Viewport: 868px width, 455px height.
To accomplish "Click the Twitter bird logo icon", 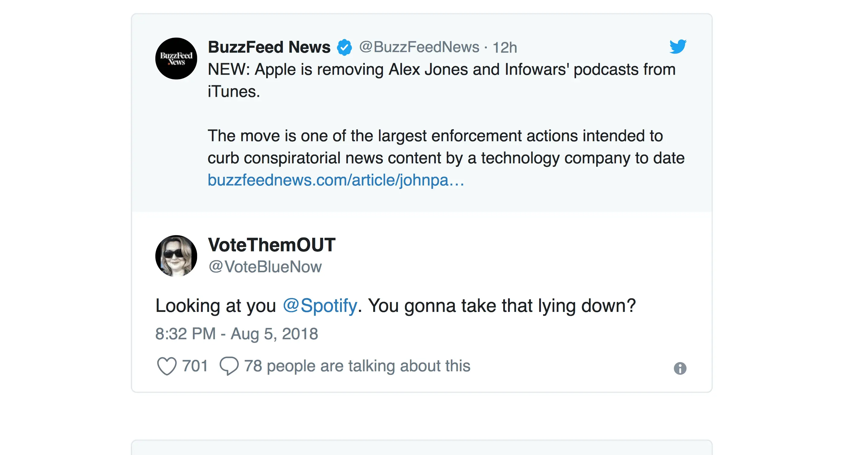I will (678, 47).
